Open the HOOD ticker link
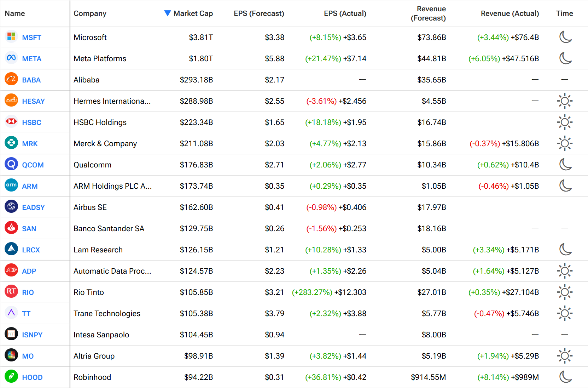The height and width of the screenshot is (388, 588). point(32,377)
